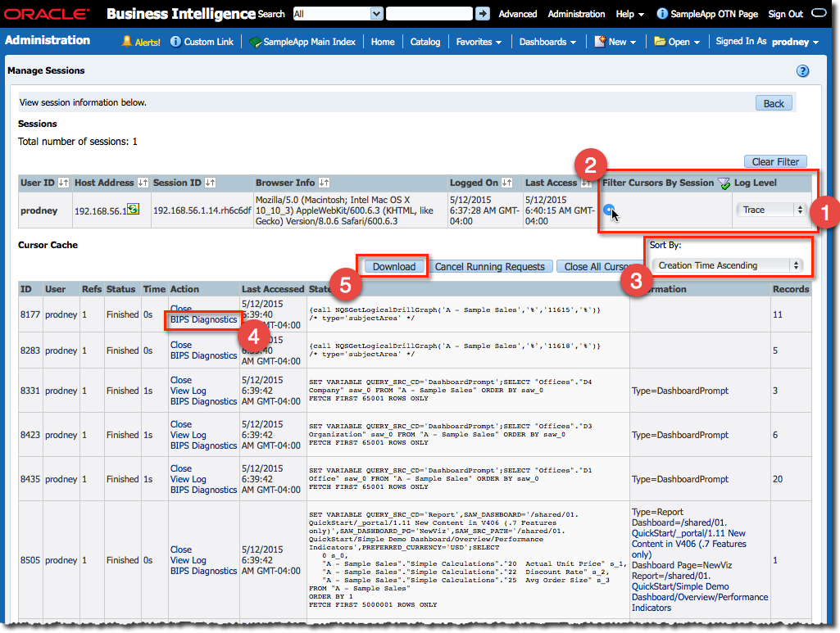Sort sessions by Logged On column

[x=506, y=183]
